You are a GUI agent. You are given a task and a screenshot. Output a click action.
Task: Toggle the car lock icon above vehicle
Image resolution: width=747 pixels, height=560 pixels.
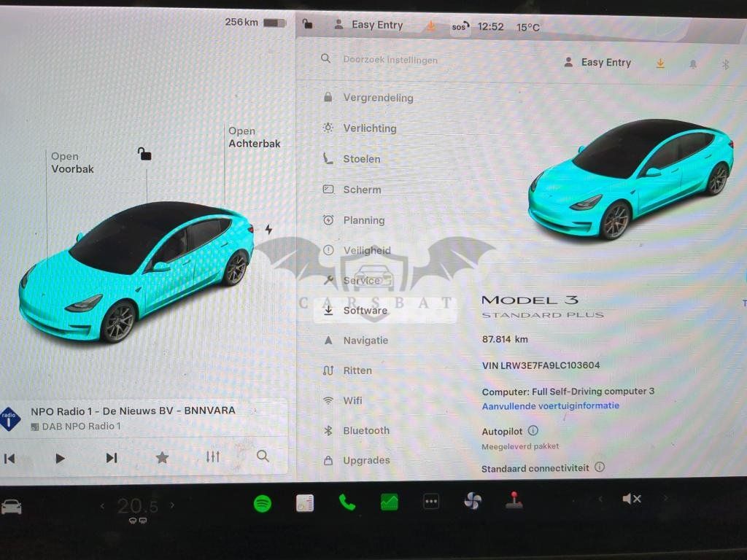pyautogui.click(x=144, y=154)
